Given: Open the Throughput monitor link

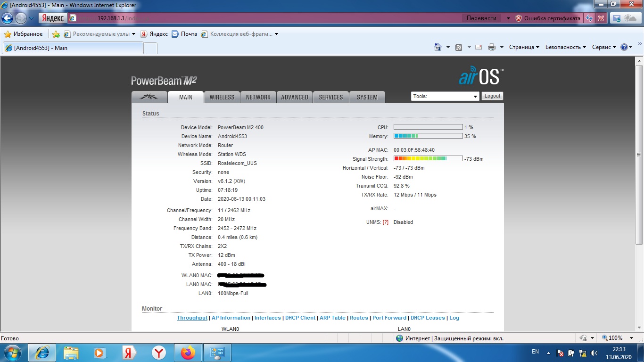Looking at the screenshot, I should [x=192, y=318].
